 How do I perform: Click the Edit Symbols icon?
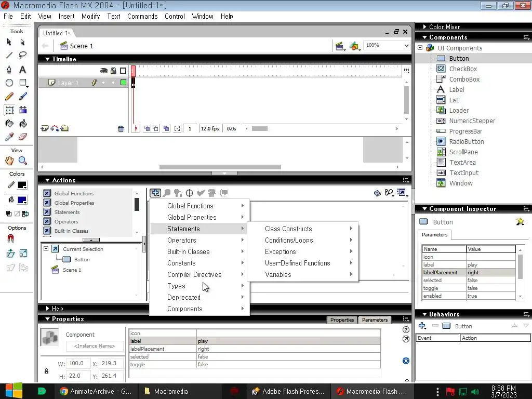[354, 46]
